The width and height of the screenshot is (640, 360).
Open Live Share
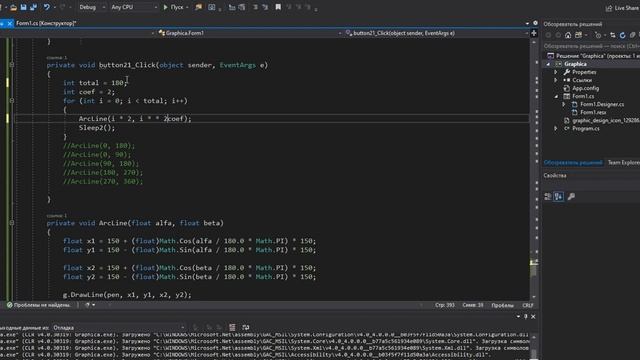coord(622,8)
